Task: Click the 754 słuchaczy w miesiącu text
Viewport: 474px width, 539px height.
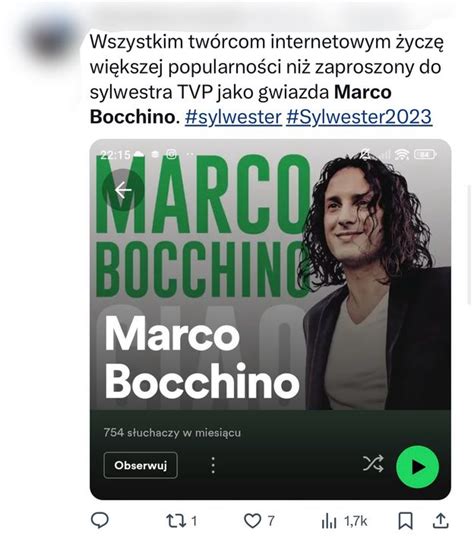Action: tap(172, 432)
